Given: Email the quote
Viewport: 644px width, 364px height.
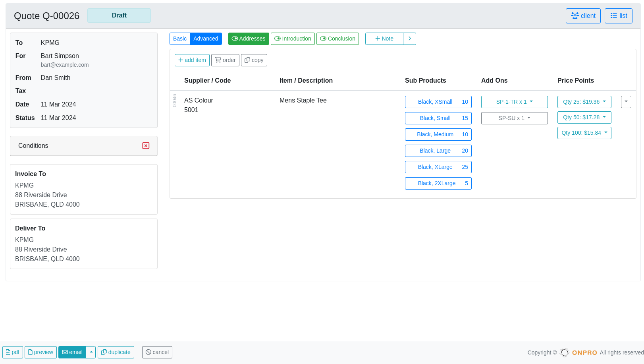Looking at the screenshot, I should pos(72,352).
